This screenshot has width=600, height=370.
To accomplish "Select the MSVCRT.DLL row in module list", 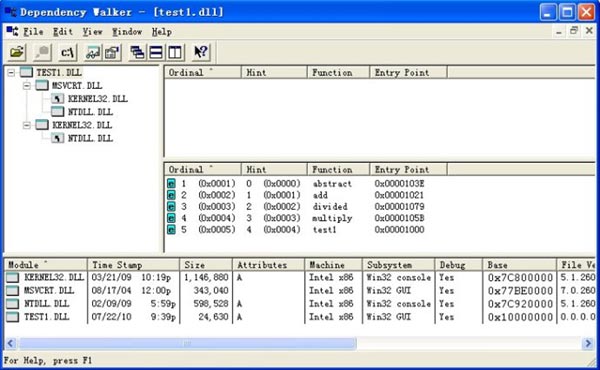I will tap(300, 290).
